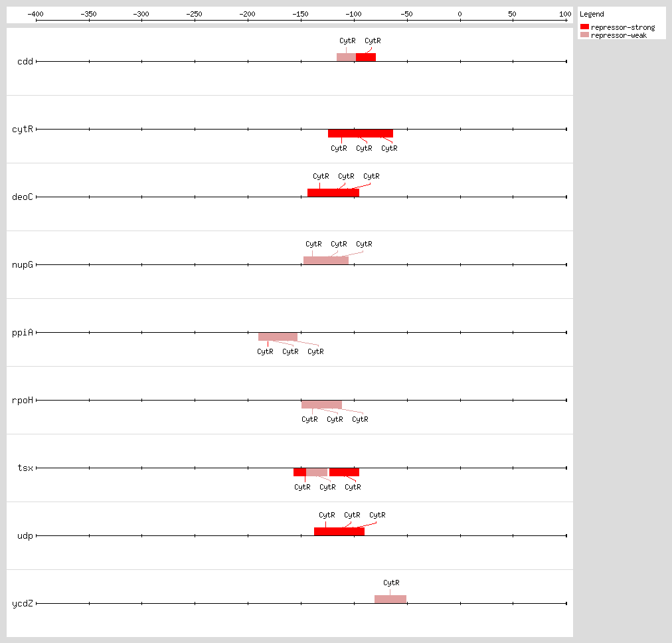Click the strong red binding site on cdd

(366, 57)
